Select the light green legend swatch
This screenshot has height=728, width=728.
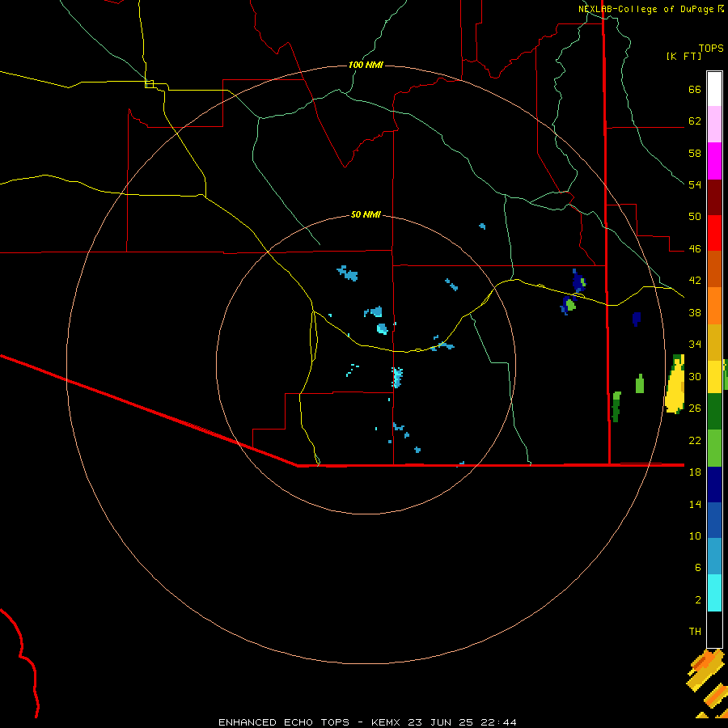(714, 448)
